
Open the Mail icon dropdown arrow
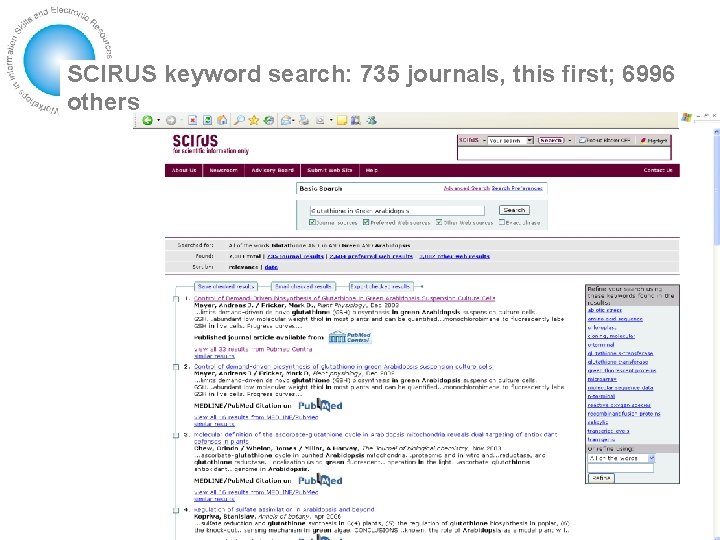pos(293,121)
